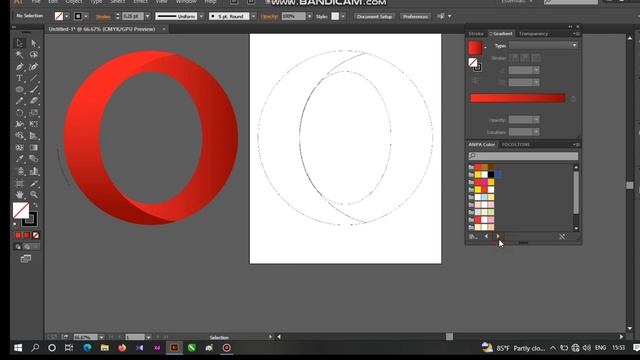Select the Rotate tool

tap(19, 113)
